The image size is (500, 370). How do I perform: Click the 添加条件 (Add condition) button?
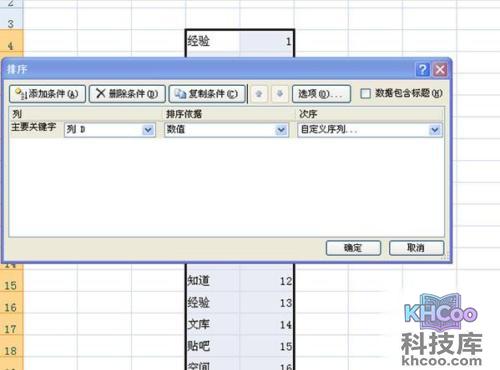tap(48, 94)
